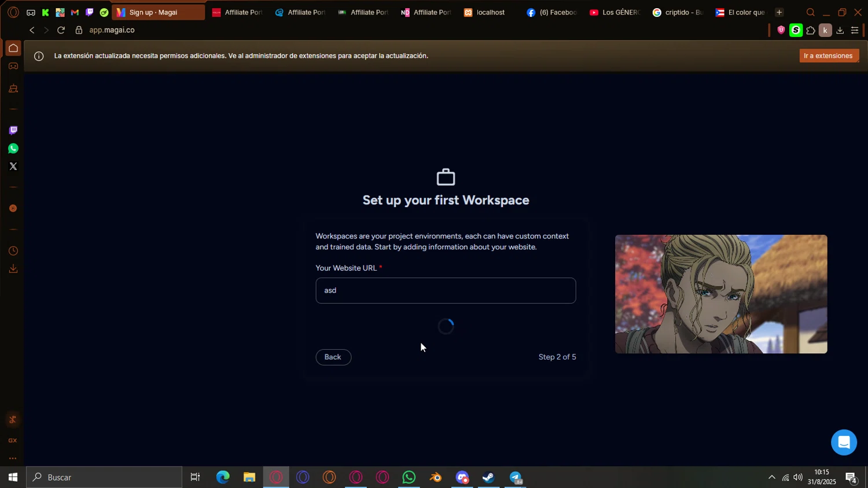The height and width of the screenshot is (488, 868).
Task: Open the Opera GX main menu logo
Action: 13,12
